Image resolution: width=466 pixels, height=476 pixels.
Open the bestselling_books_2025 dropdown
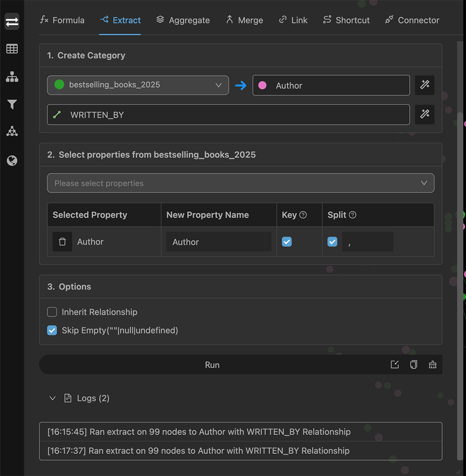coord(138,85)
